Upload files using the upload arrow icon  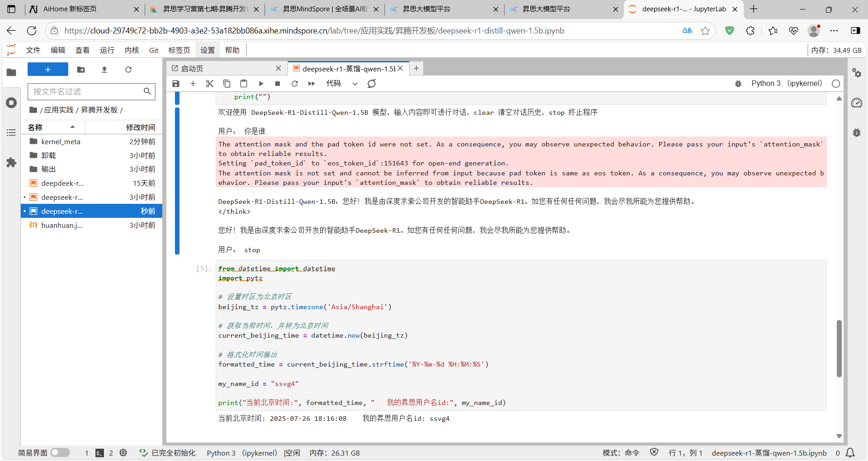point(104,70)
